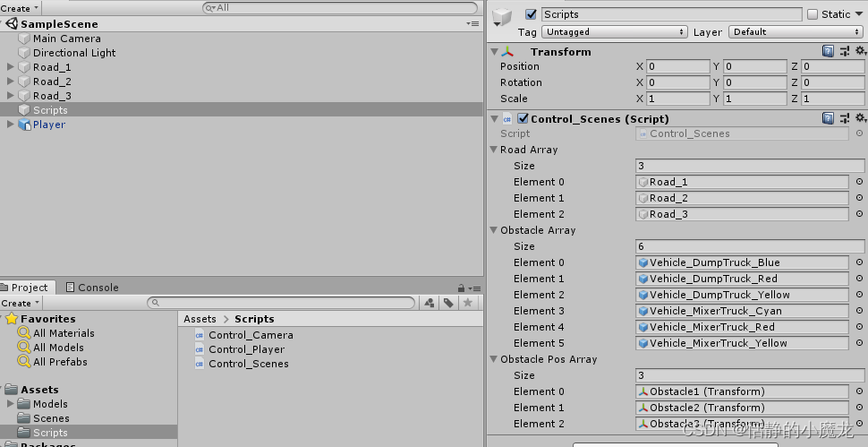Click Position X field
The height and width of the screenshot is (447, 868).
coord(678,66)
